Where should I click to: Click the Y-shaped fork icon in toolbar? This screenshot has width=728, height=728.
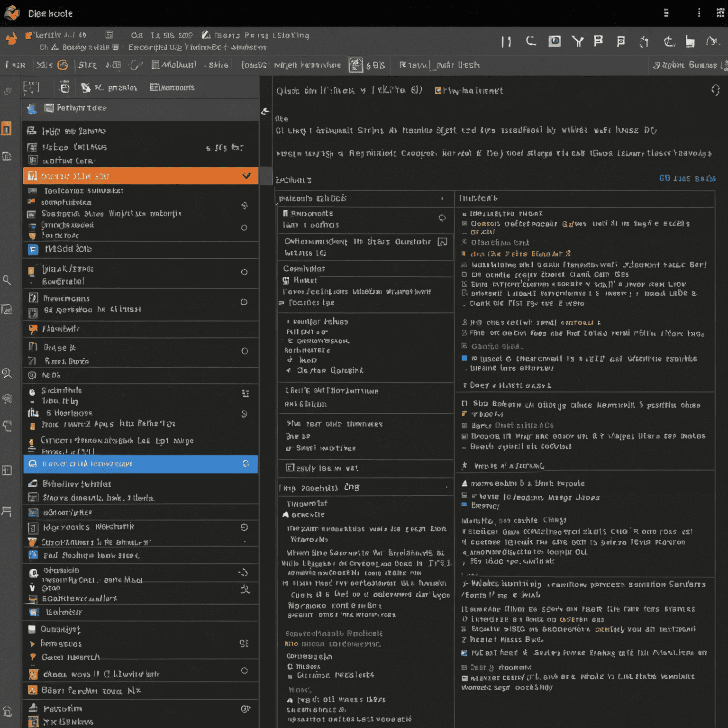pyautogui.click(x=577, y=42)
